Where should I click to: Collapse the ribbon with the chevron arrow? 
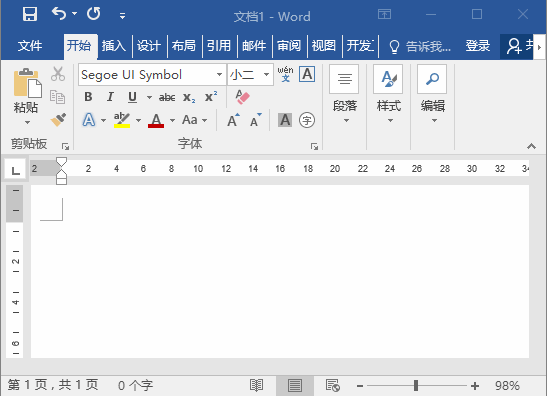click(x=531, y=146)
